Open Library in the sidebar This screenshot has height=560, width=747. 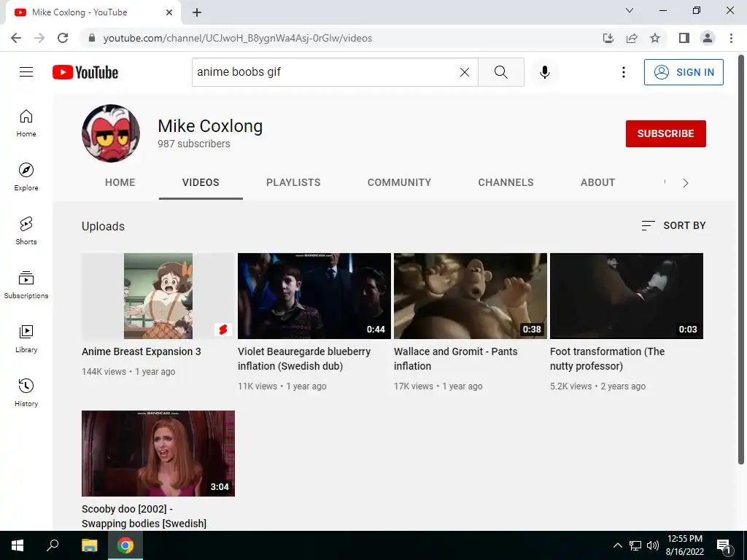26,338
